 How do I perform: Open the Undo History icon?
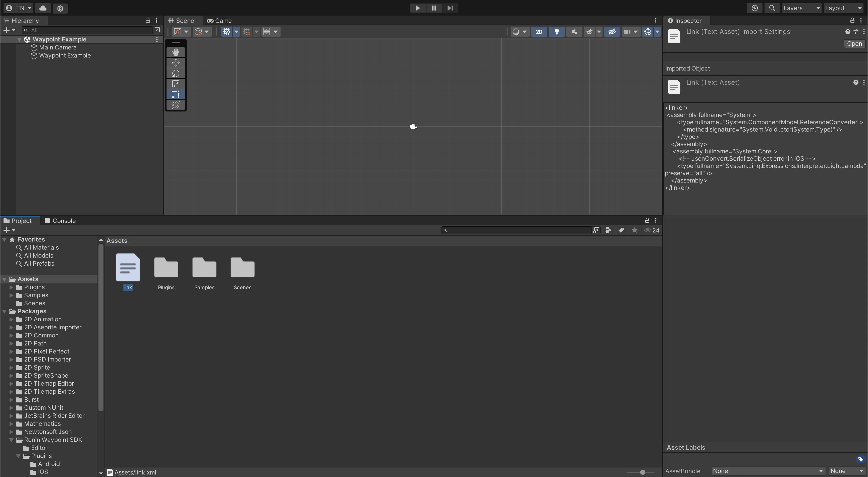[x=754, y=8]
